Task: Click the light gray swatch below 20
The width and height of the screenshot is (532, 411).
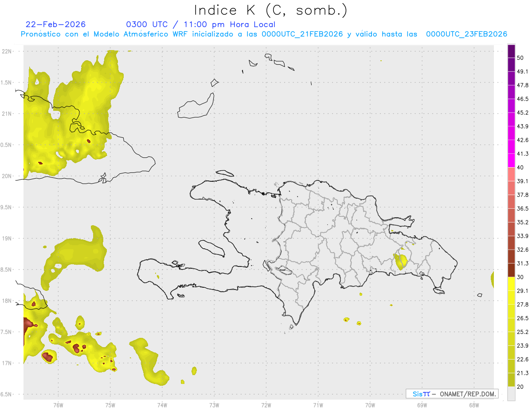Action: point(511,394)
